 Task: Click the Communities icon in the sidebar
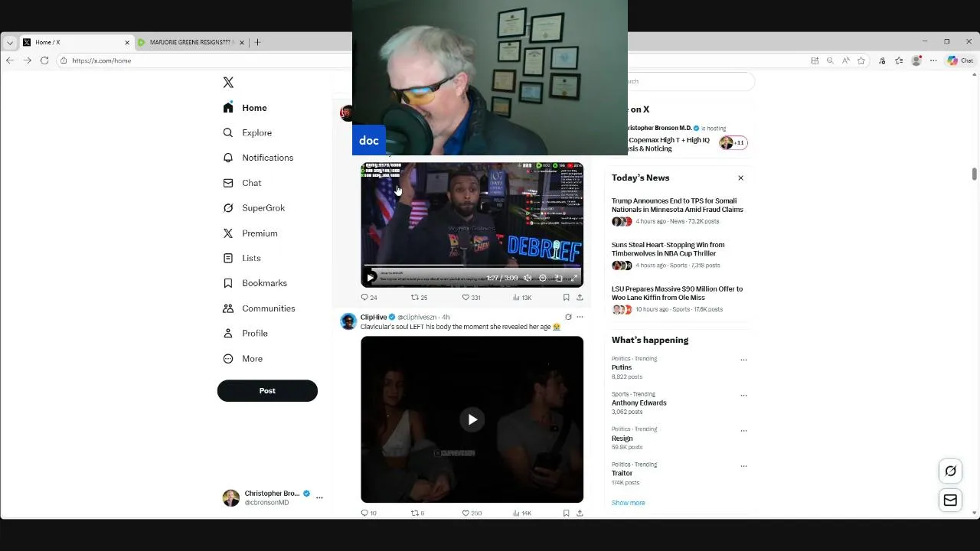(228, 308)
